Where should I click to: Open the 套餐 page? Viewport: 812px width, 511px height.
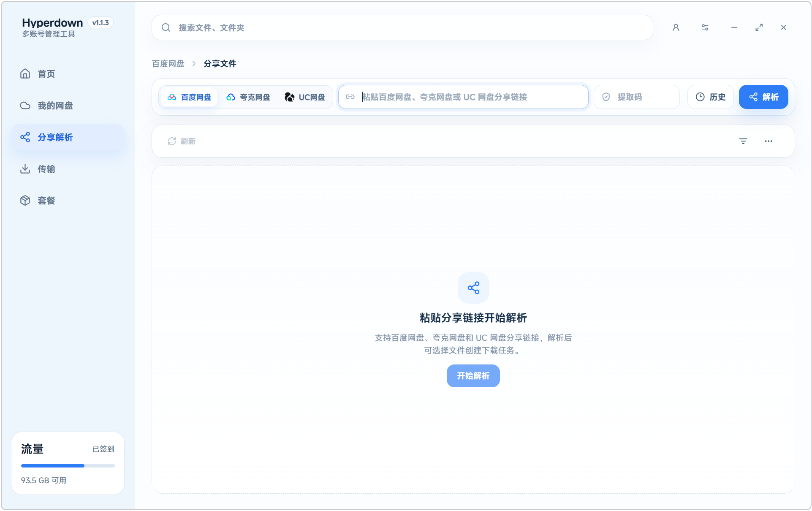tap(68, 201)
